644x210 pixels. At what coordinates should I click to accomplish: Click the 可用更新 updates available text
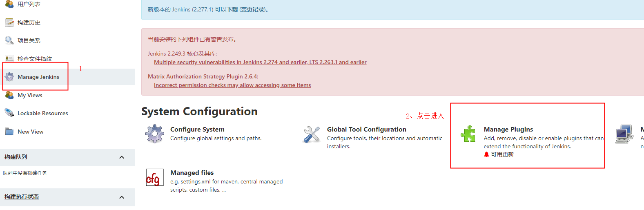tap(502, 154)
